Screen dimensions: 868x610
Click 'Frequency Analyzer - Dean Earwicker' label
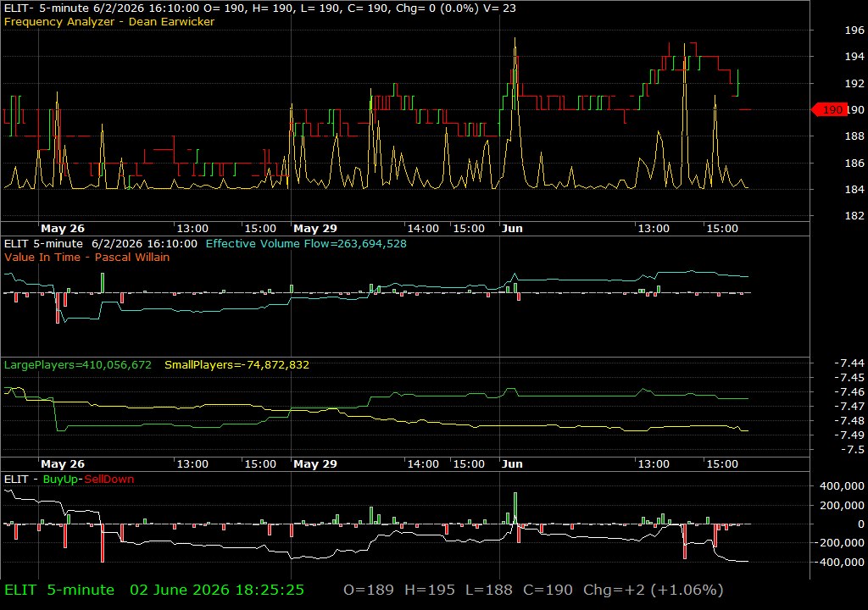coord(109,21)
